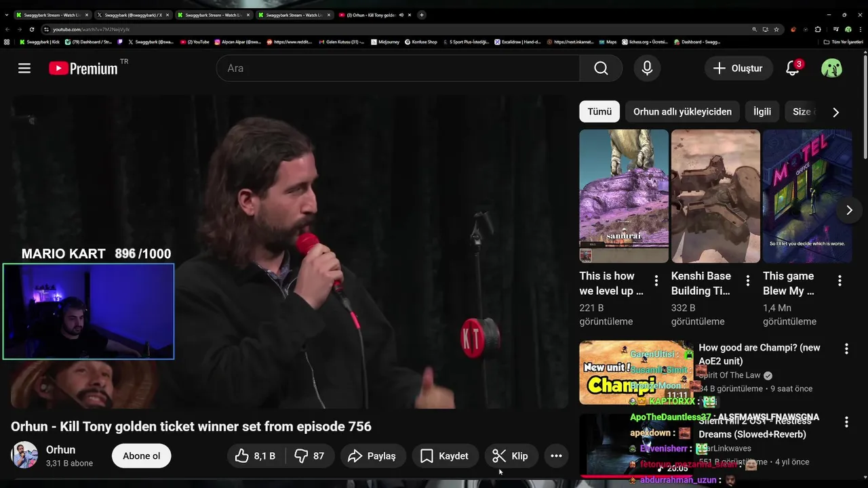This screenshot has width=868, height=488.
Task: Mute the Orhun - Kill Tony tab audio
Action: (401, 15)
